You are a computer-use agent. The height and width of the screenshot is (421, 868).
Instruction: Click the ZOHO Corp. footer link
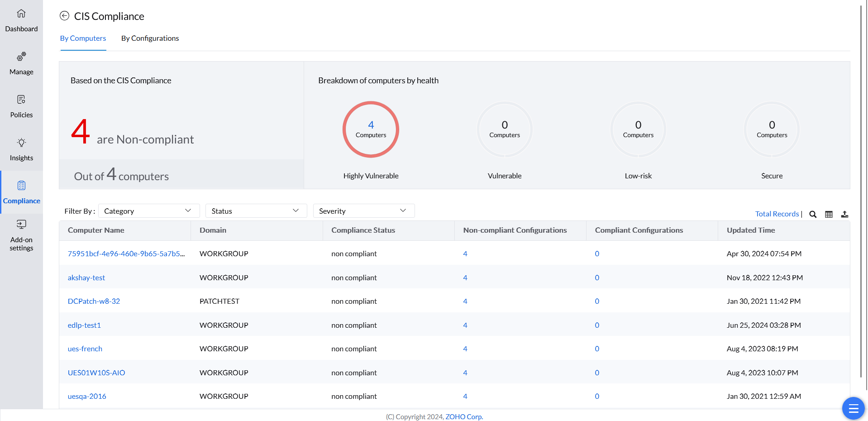(x=464, y=417)
